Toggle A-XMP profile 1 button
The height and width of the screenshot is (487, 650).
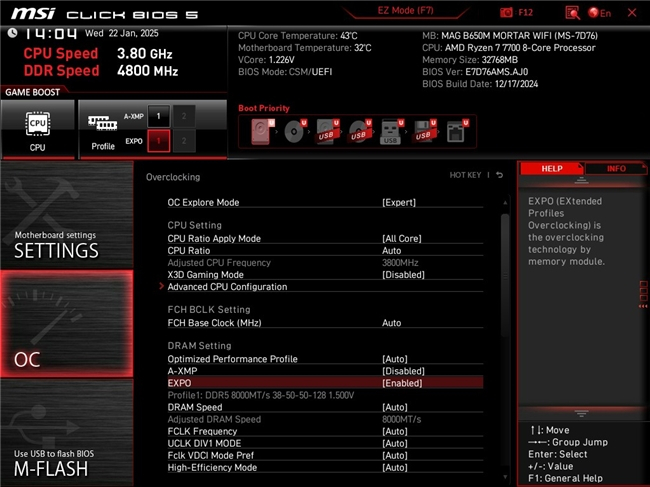tap(157, 116)
